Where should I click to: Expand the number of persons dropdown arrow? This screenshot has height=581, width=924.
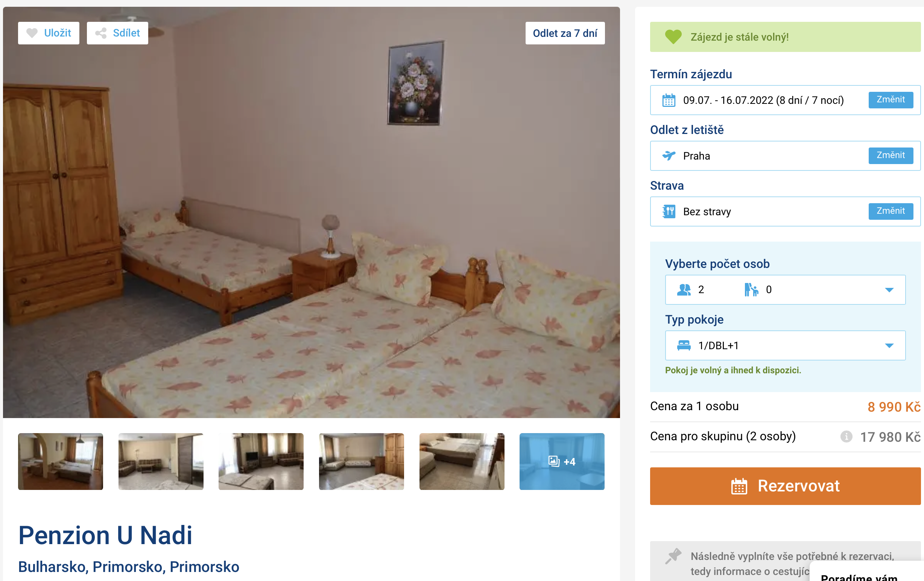tap(889, 290)
